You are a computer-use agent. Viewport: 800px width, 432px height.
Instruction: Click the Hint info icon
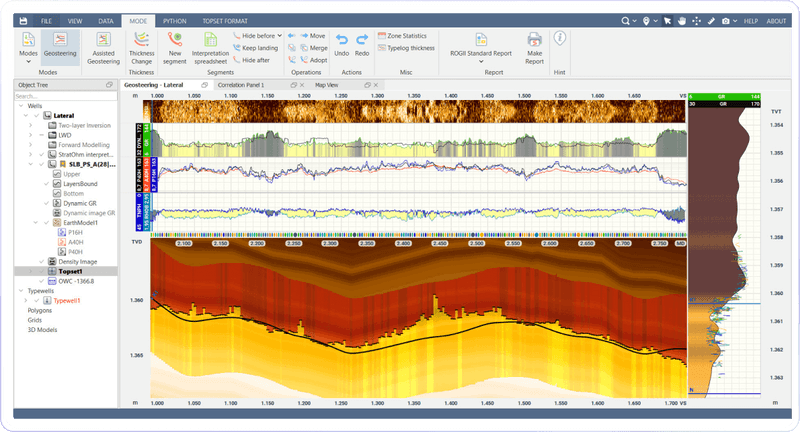pyautogui.click(x=560, y=38)
